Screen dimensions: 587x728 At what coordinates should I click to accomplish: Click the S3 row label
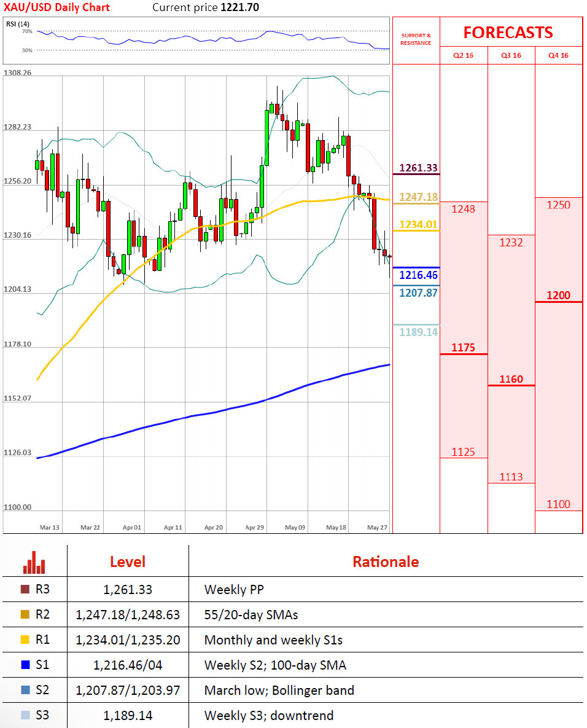[x=42, y=715]
